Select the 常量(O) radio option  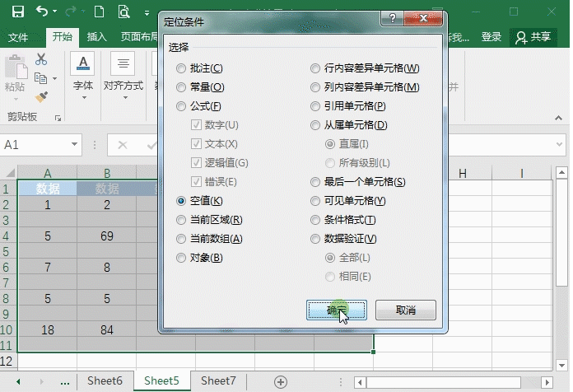coord(181,87)
